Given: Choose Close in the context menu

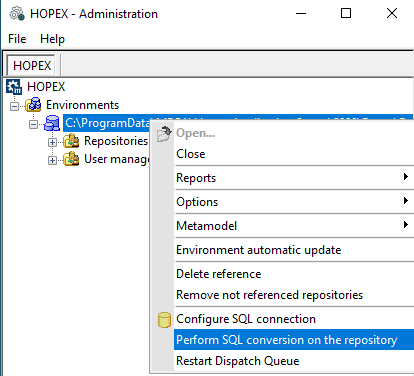Looking at the screenshot, I should click(x=294, y=154).
